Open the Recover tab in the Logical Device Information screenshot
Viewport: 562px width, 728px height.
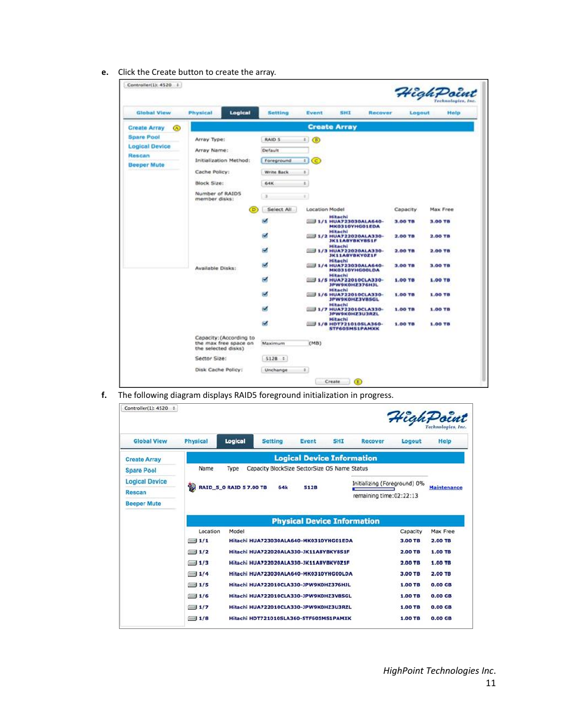coord(372,441)
